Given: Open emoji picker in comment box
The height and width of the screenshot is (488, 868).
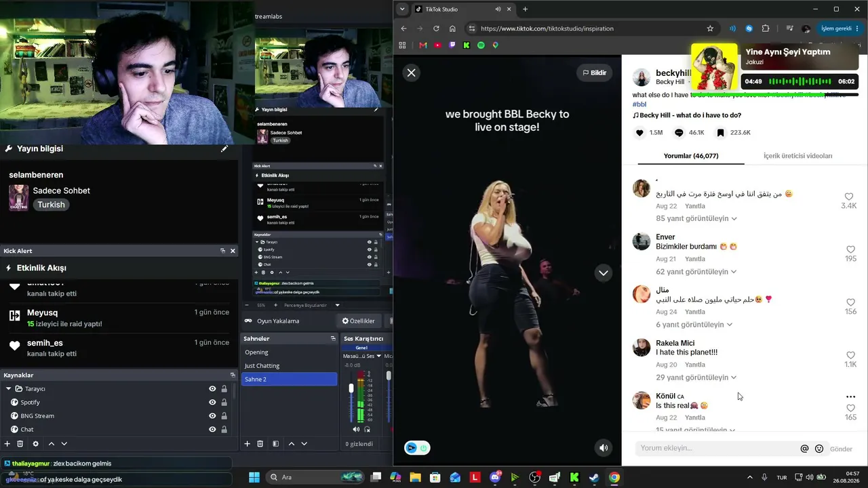Looking at the screenshot, I should click(x=819, y=449).
